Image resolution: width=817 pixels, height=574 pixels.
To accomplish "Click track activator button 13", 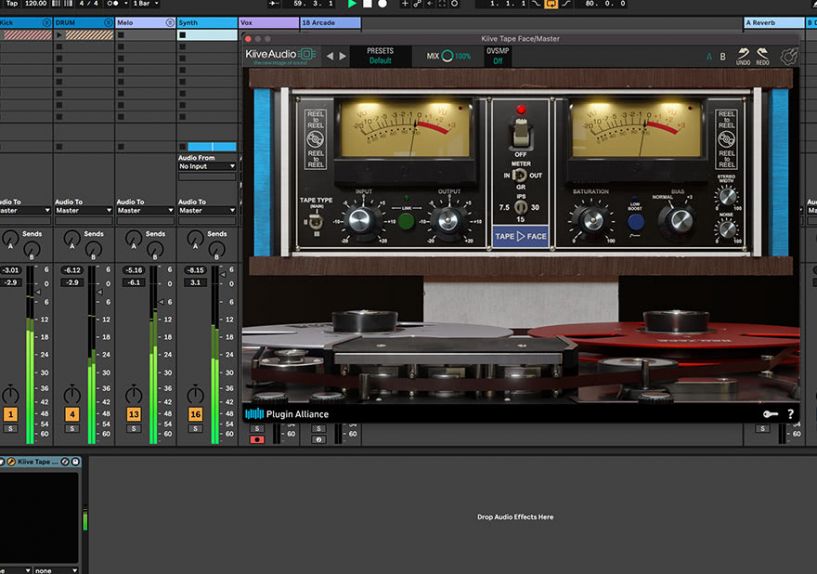I will click(x=133, y=414).
